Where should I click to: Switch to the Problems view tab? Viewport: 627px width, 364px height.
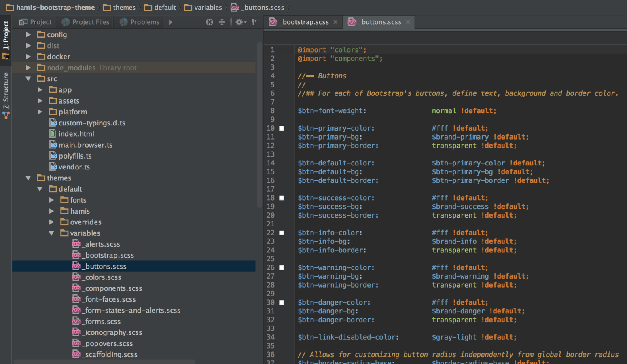click(140, 22)
